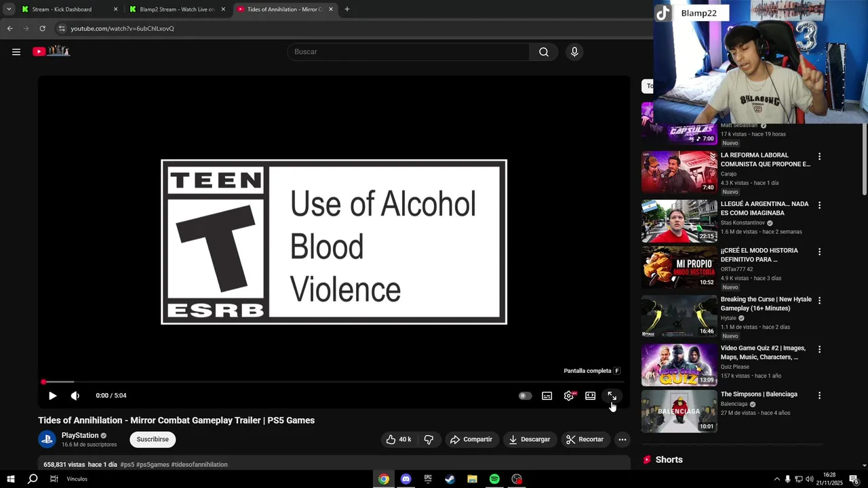Close the Blamp2 Stream tab
Image resolution: width=868 pixels, height=488 pixels.
223,9
